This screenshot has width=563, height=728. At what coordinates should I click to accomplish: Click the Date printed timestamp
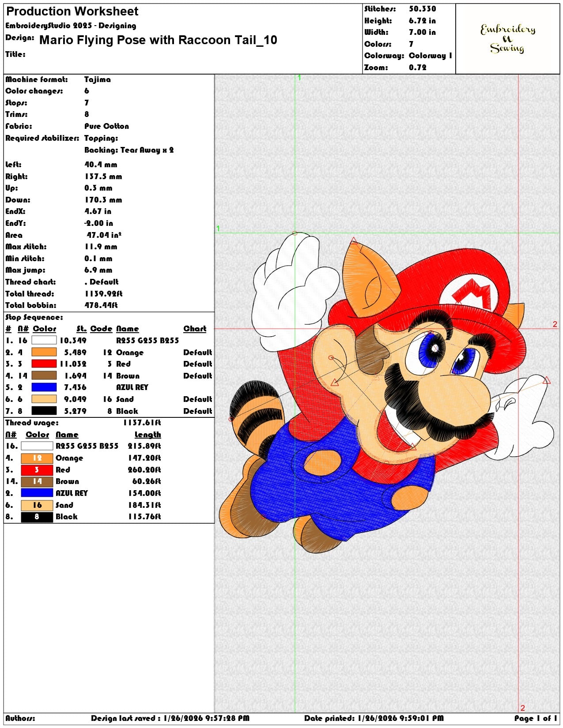click(374, 718)
